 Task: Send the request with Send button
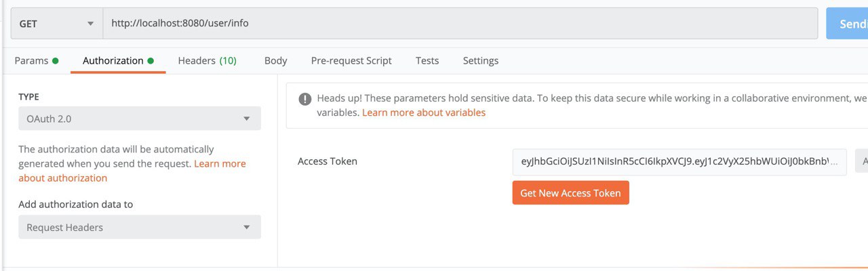[x=847, y=24]
